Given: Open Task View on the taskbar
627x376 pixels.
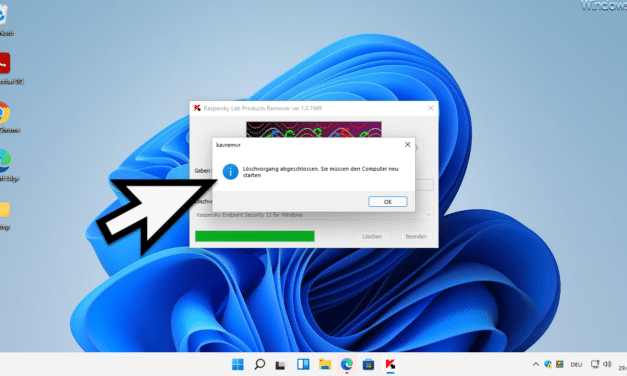Looking at the screenshot, I should click(x=281, y=364).
